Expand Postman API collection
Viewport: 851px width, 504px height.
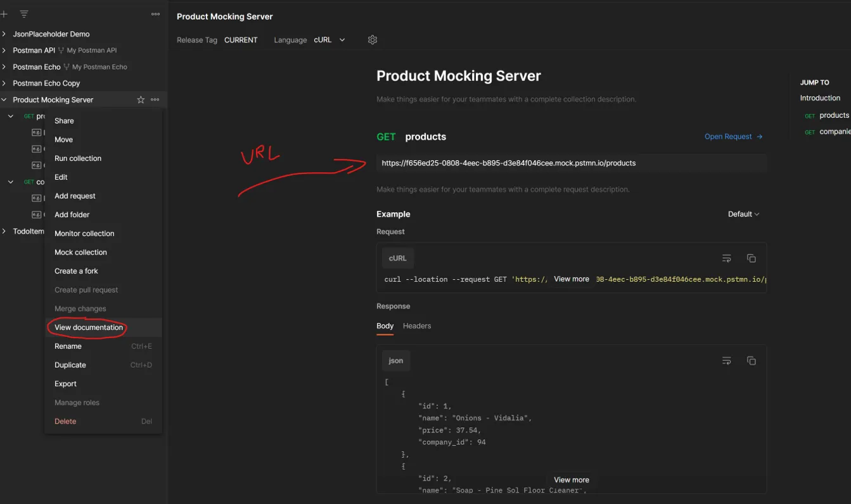[4, 50]
